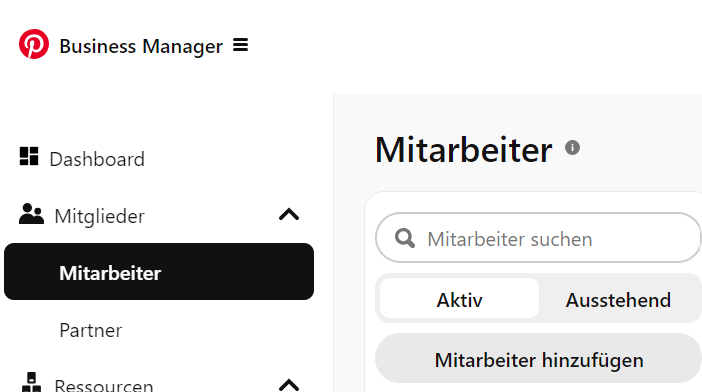Open Dashboard in the sidebar
This screenshot has height=392, width=702.
pyautogui.click(x=97, y=159)
